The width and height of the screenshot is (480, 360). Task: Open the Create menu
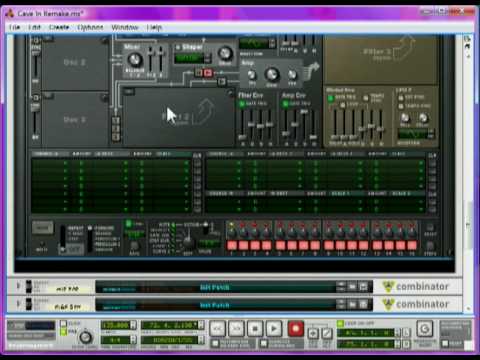pos(59,27)
